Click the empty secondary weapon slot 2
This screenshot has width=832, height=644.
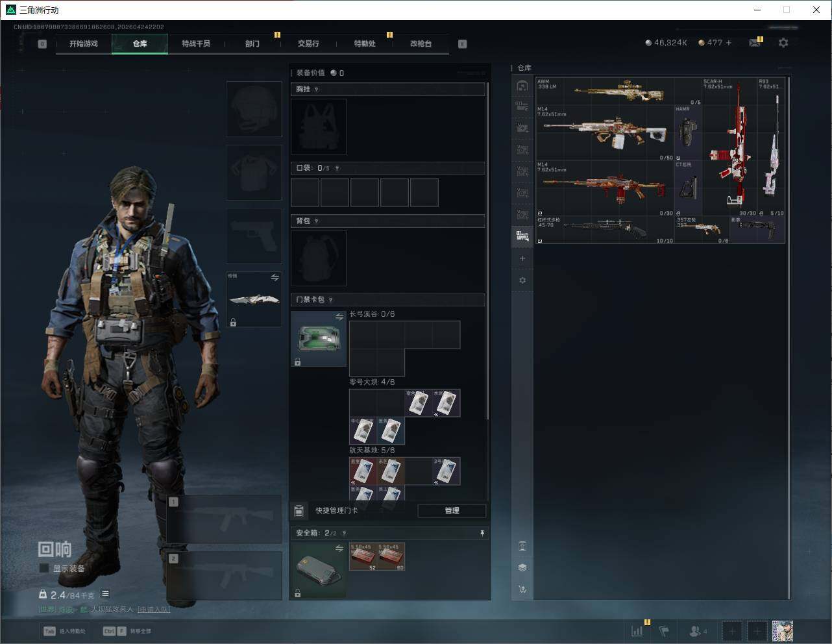pos(225,576)
